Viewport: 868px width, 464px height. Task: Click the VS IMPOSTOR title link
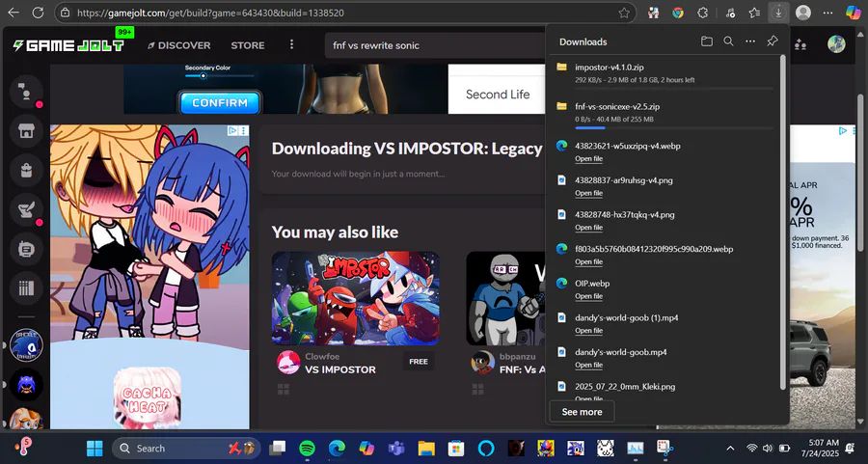(340, 369)
